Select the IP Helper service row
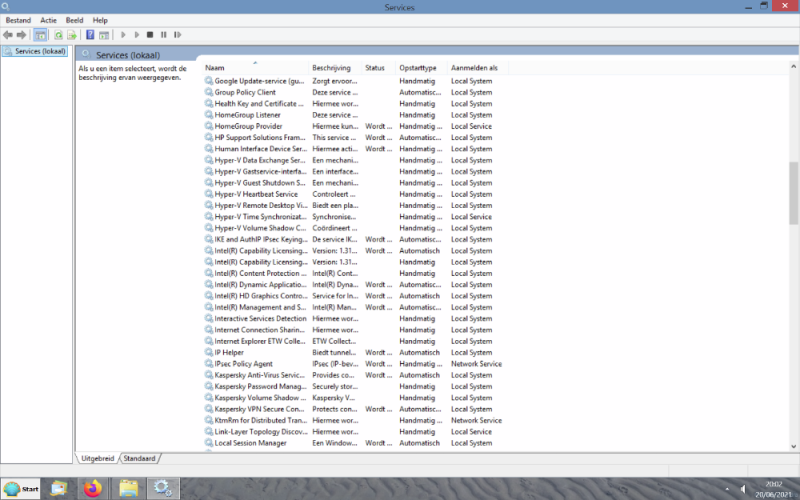The image size is (800, 500). point(229,352)
